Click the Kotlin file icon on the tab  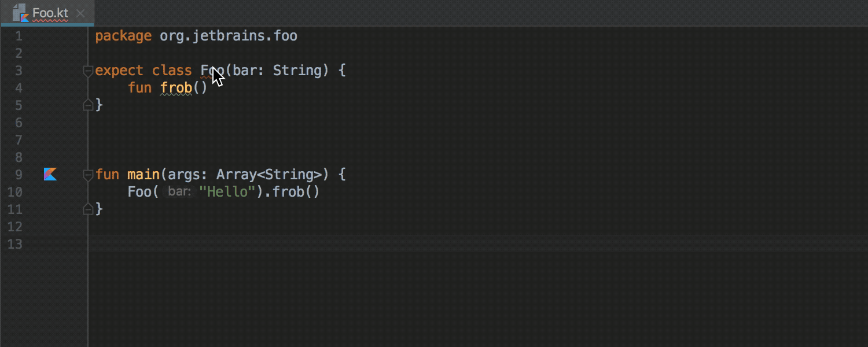(20, 12)
